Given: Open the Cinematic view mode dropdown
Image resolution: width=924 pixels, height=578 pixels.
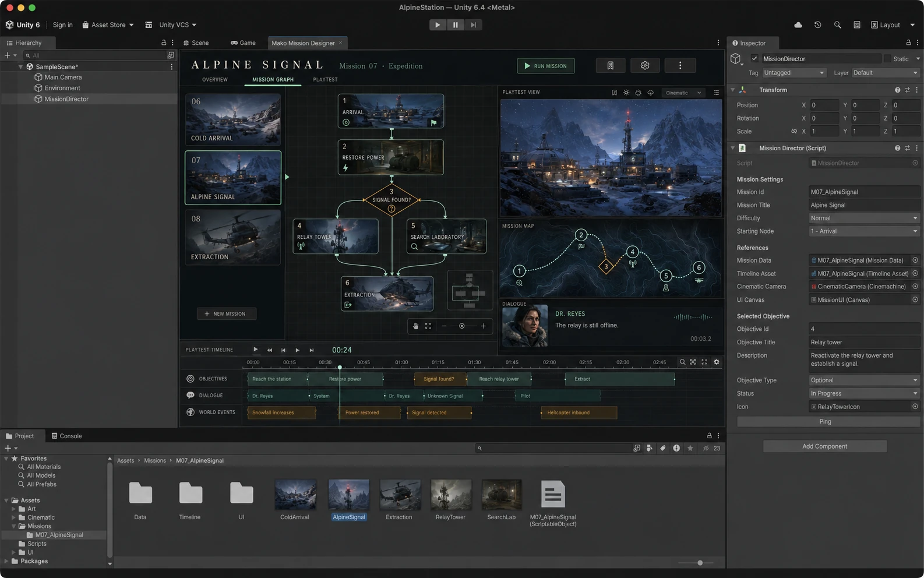Looking at the screenshot, I should pyautogui.click(x=684, y=93).
